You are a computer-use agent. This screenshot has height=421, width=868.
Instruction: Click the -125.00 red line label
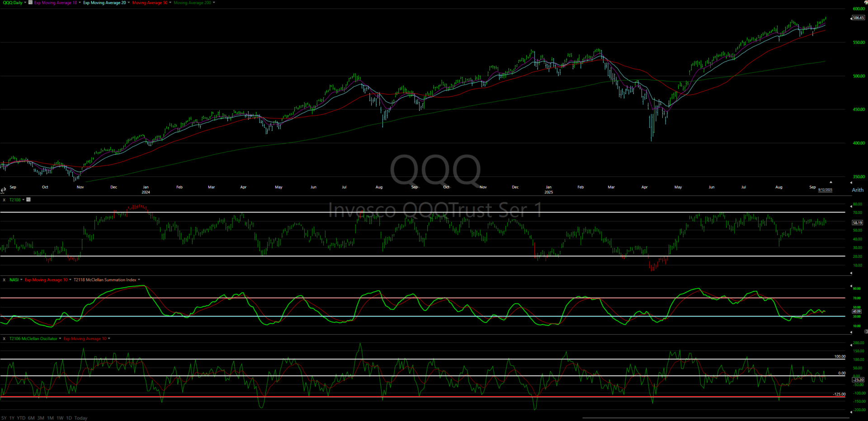point(839,394)
